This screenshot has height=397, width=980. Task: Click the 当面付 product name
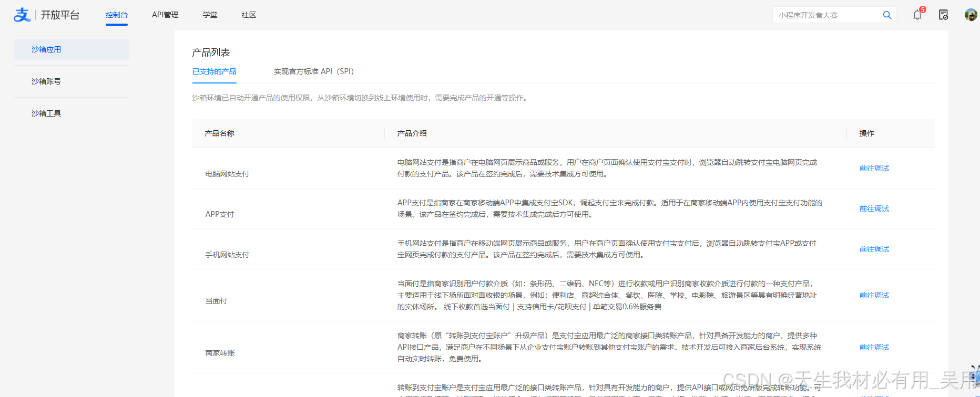[x=216, y=301]
